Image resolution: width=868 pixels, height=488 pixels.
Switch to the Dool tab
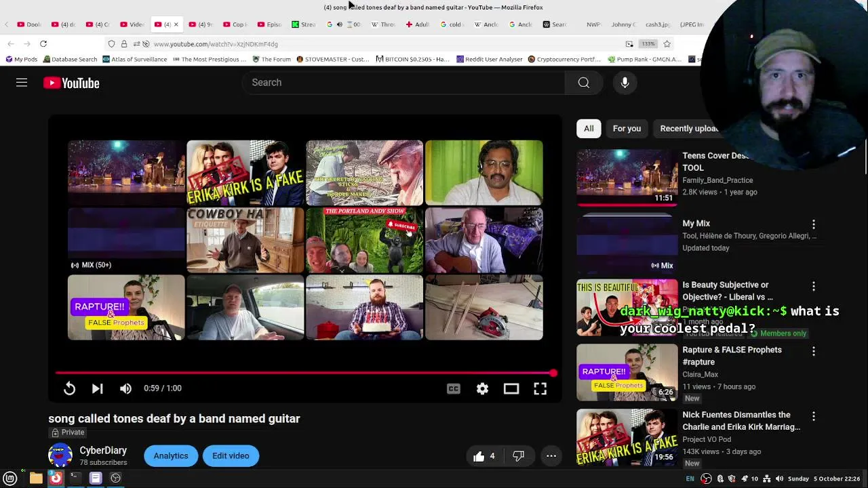pos(29,24)
